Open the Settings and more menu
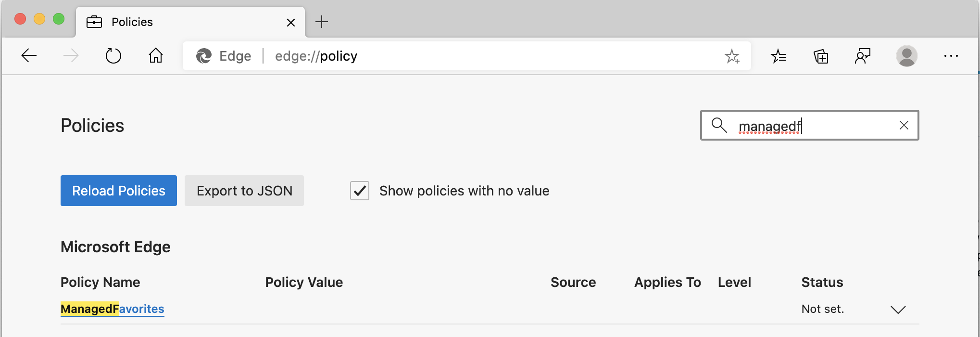Screen dimensions: 980x337 (x=951, y=56)
